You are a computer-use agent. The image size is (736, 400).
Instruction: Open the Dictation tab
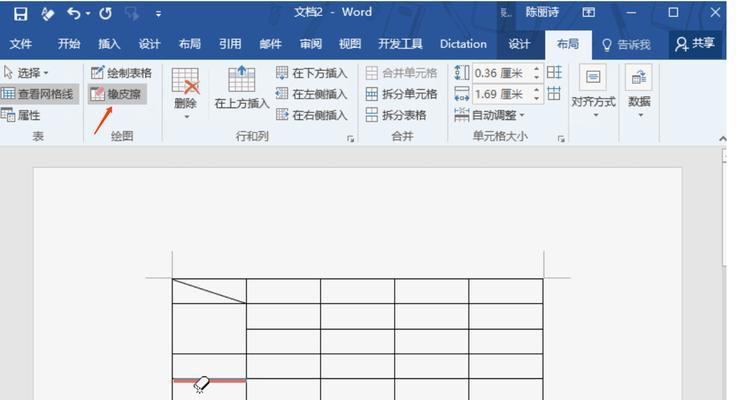pos(463,44)
